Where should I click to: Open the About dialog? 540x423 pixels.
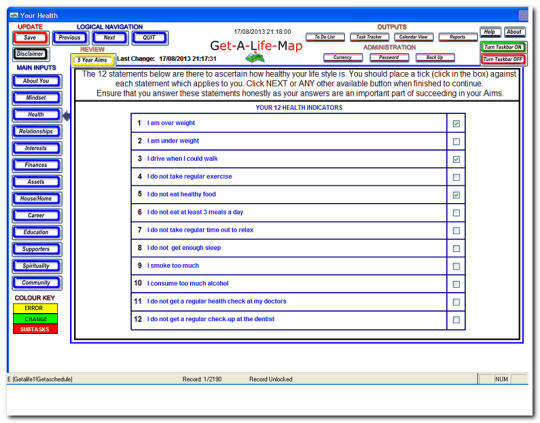[515, 32]
